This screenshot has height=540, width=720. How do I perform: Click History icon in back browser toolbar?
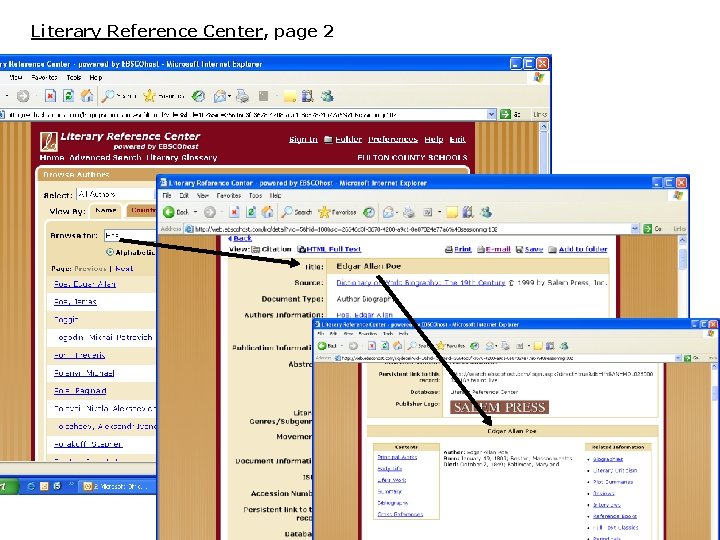198,96
